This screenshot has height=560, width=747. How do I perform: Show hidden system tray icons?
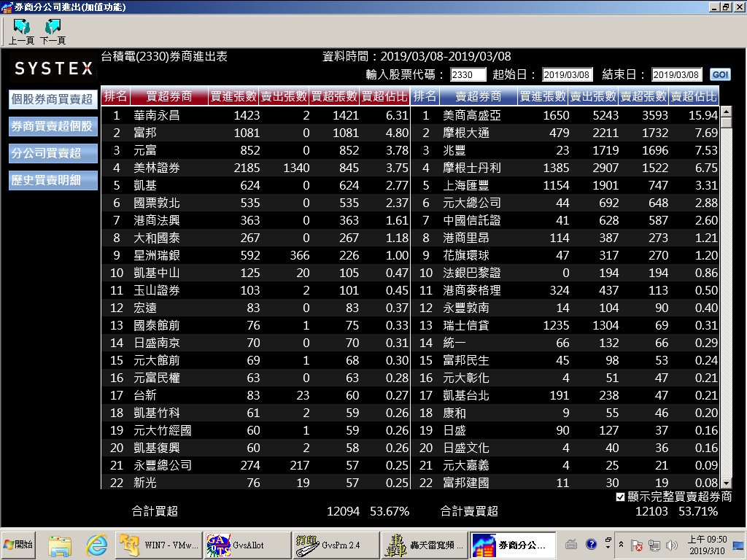click(x=621, y=545)
